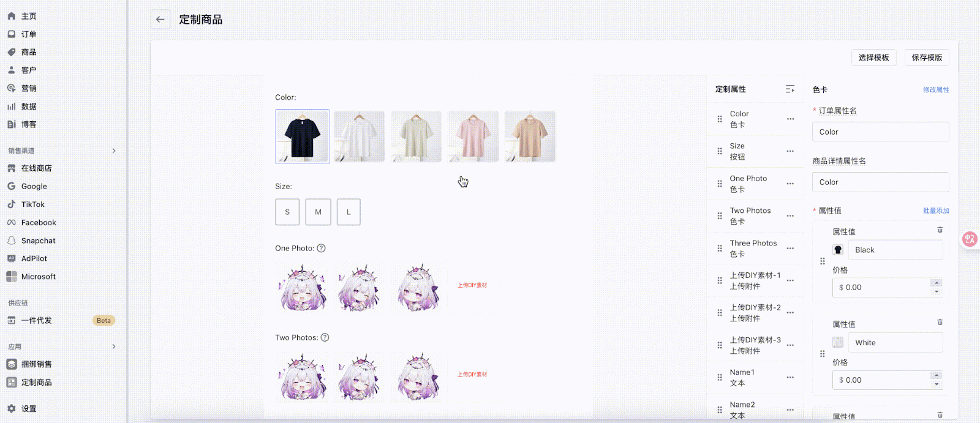The height and width of the screenshot is (423, 980).
Task: Open more options for Size attribute
Action: click(790, 151)
